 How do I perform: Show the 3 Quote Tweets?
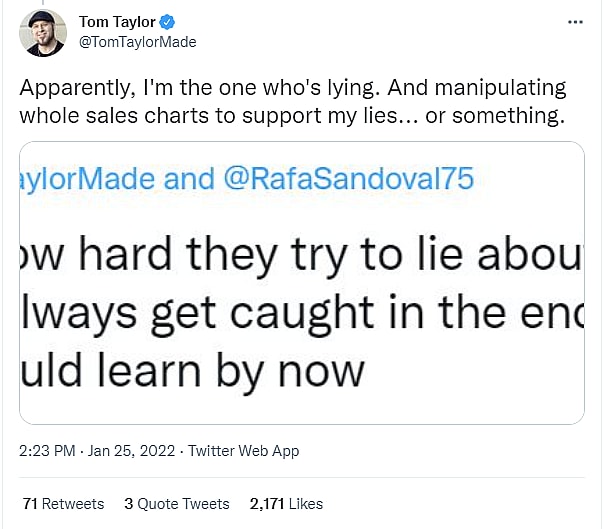tap(177, 503)
